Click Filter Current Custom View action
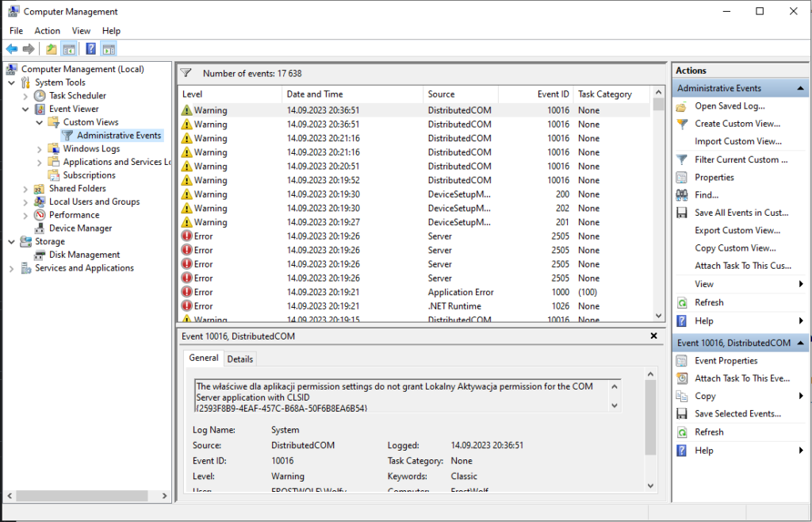 click(741, 159)
